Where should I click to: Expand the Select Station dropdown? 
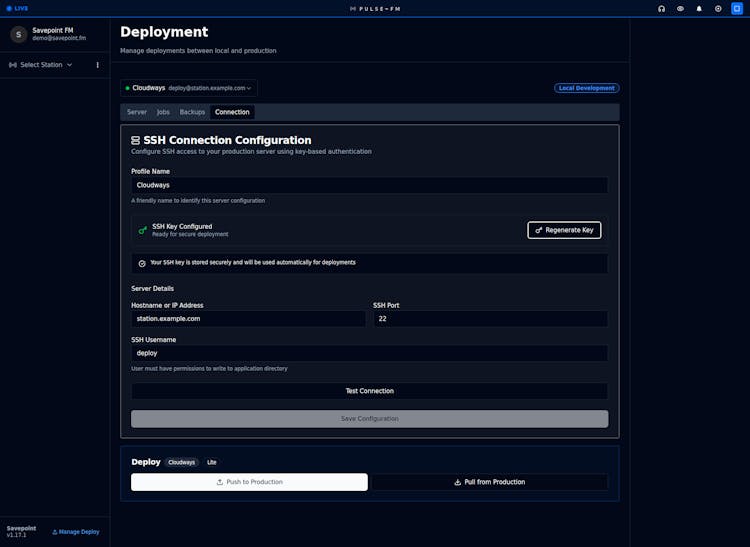tap(41, 65)
